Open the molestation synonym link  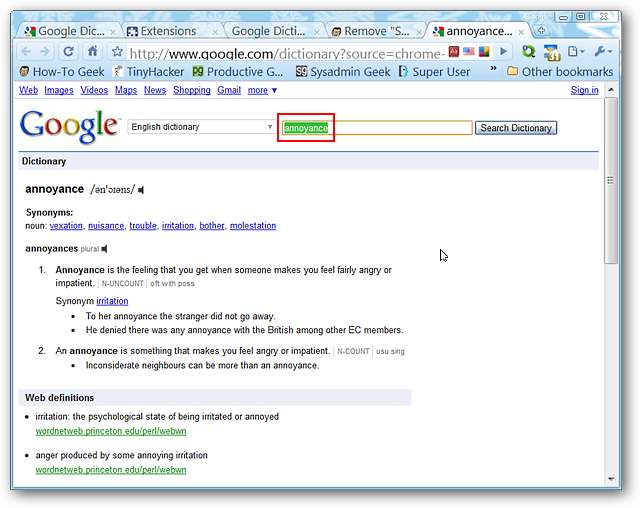[253, 226]
